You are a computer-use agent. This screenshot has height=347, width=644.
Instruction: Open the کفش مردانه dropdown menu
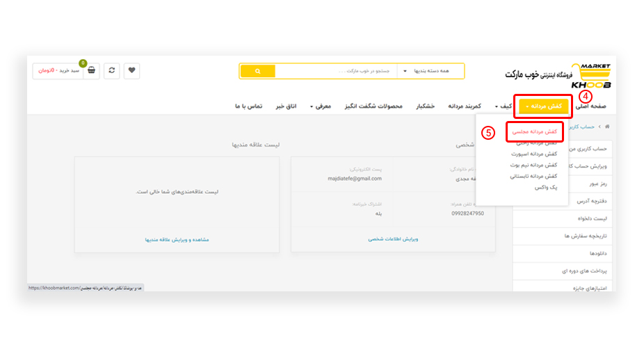542,106
